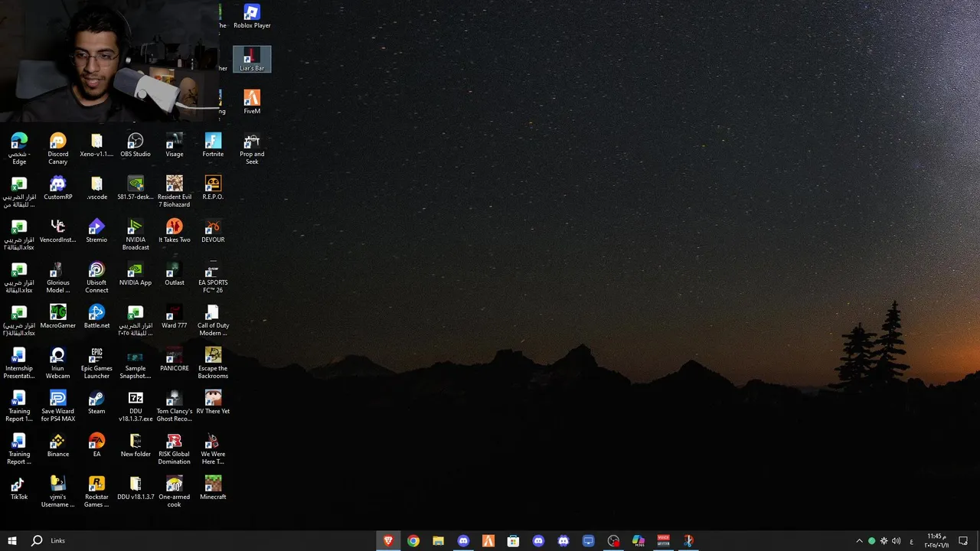Viewport: 980px width, 551px height.
Task: Open Save Wizard for PS4 MAX
Action: (x=58, y=406)
